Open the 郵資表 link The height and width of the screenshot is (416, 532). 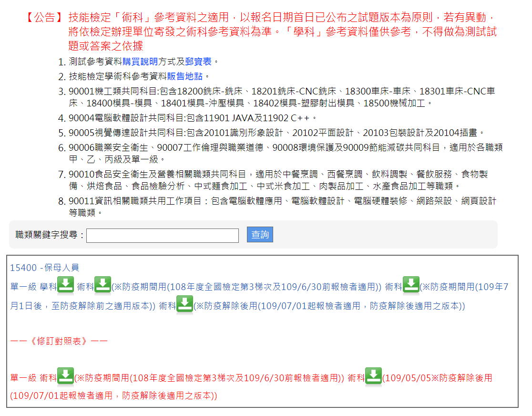pos(198,62)
